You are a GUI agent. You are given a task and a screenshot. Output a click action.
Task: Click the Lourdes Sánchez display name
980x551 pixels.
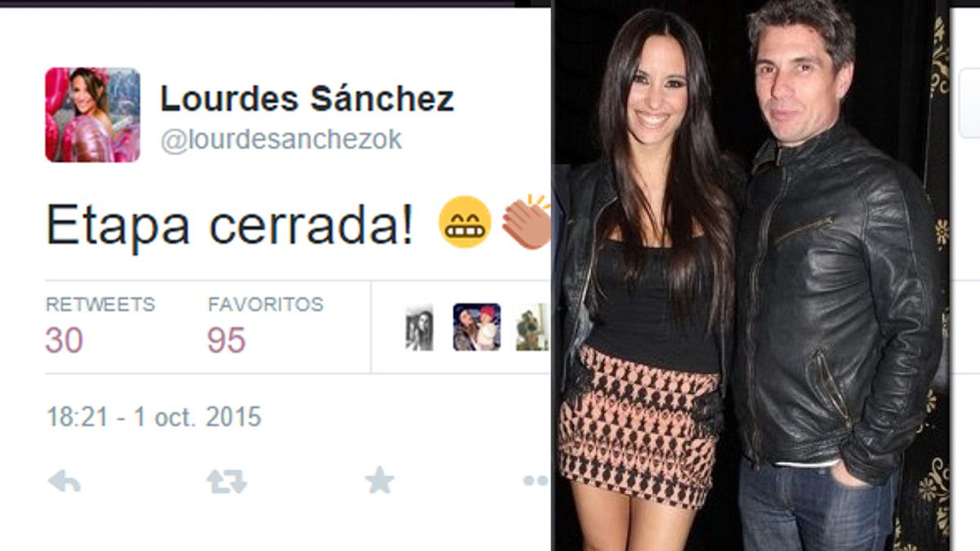pos(306,99)
